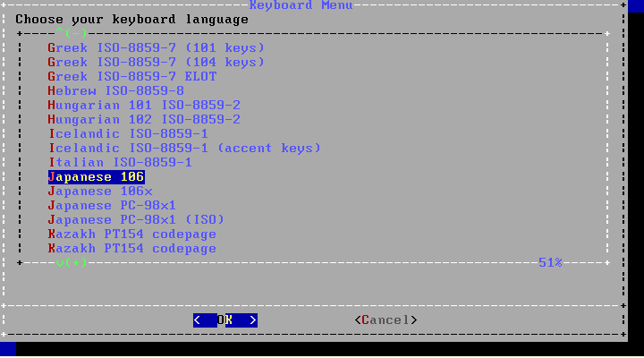The image size is (644, 358).
Task: Click Cancel to dismiss keyboard menu
Action: [386, 320]
